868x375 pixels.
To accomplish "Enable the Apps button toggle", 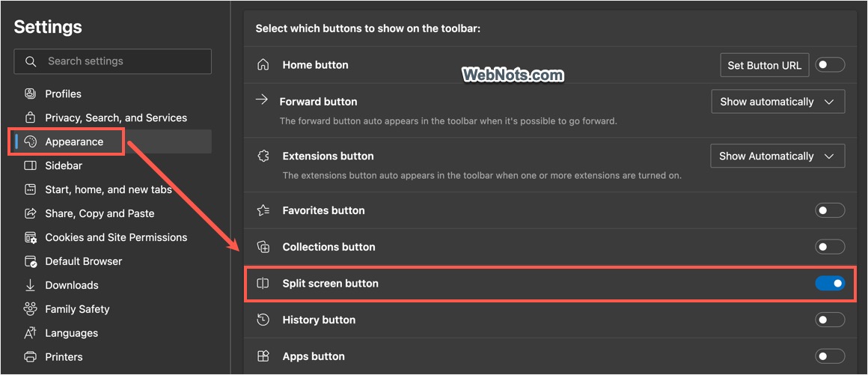I will coord(830,356).
